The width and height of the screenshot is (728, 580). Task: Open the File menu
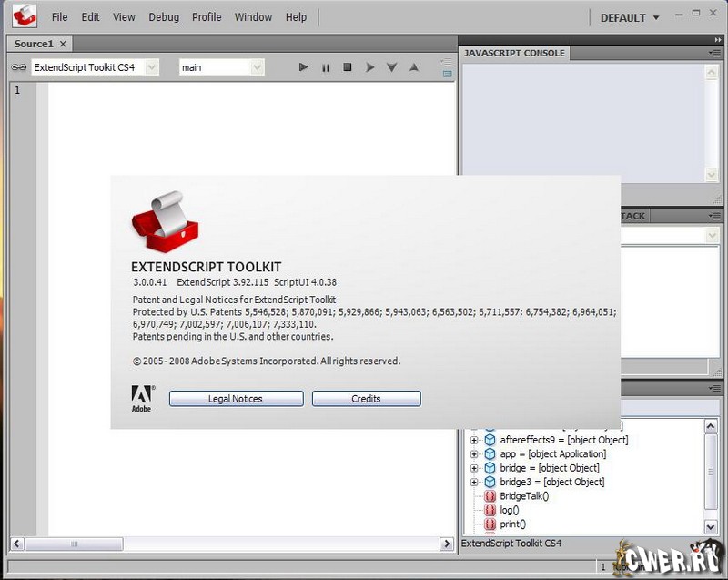tap(59, 17)
